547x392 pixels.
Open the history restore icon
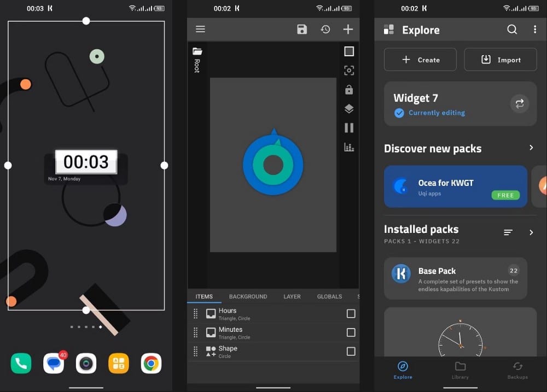pos(325,30)
